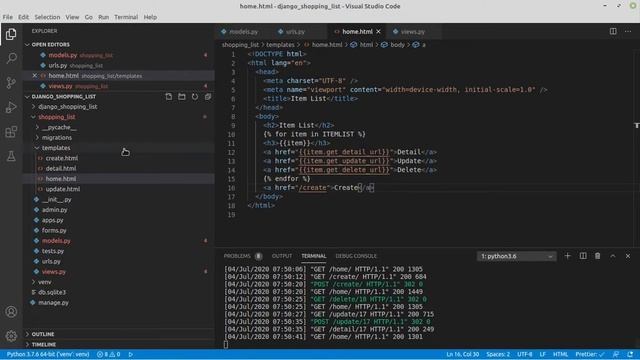This screenshot has width=640, height=360.
Task: Open editor More Actions ellipsis
Action: [628, 31]
